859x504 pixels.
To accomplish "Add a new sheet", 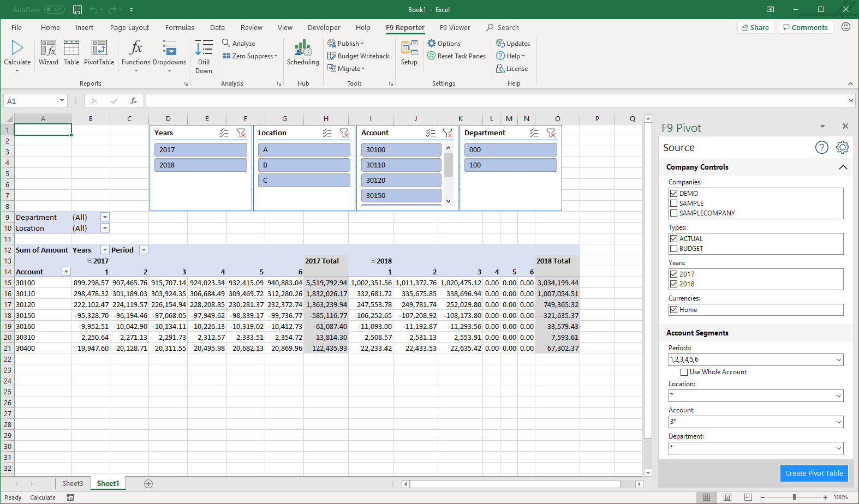I will click(148, 484).
